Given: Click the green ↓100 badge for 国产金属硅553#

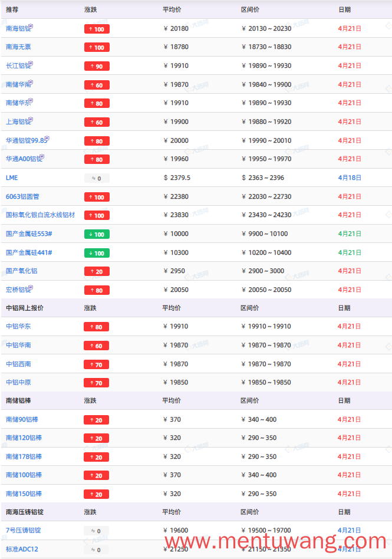Looking at the screenshot, I should [97, 234].
